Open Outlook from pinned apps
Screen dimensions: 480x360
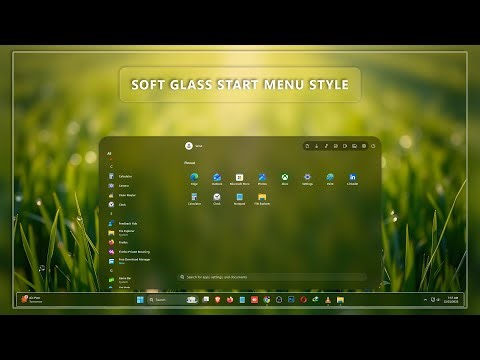click(217, 179)
